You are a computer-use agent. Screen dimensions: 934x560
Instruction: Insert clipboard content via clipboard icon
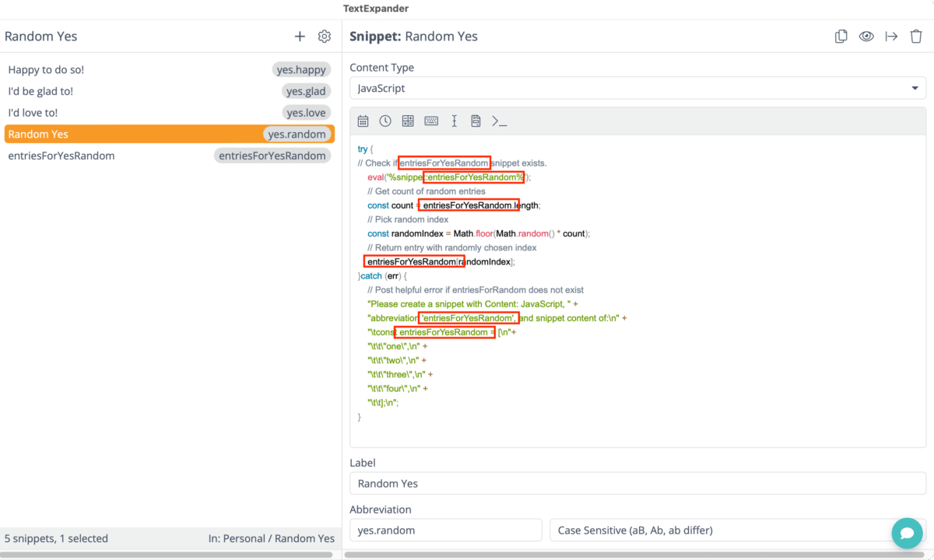[476, 121]
